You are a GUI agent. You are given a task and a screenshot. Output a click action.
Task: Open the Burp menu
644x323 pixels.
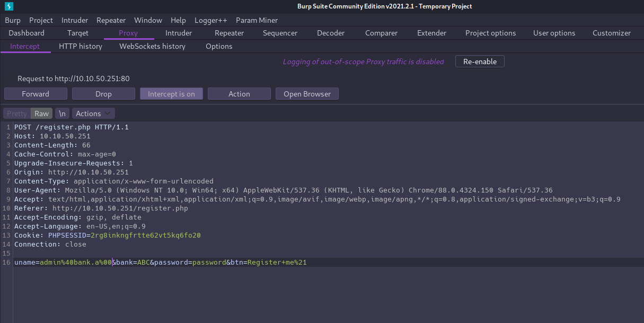13,20
